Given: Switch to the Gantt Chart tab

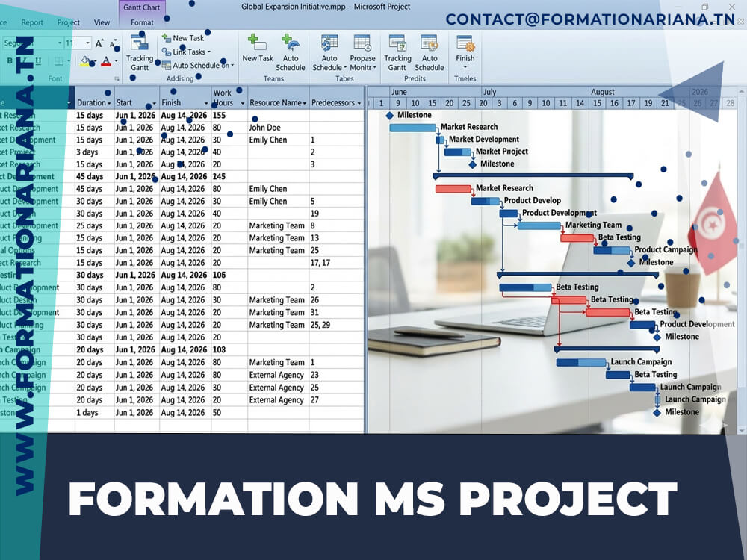Looking at the screenshot, I should [141, 7].
